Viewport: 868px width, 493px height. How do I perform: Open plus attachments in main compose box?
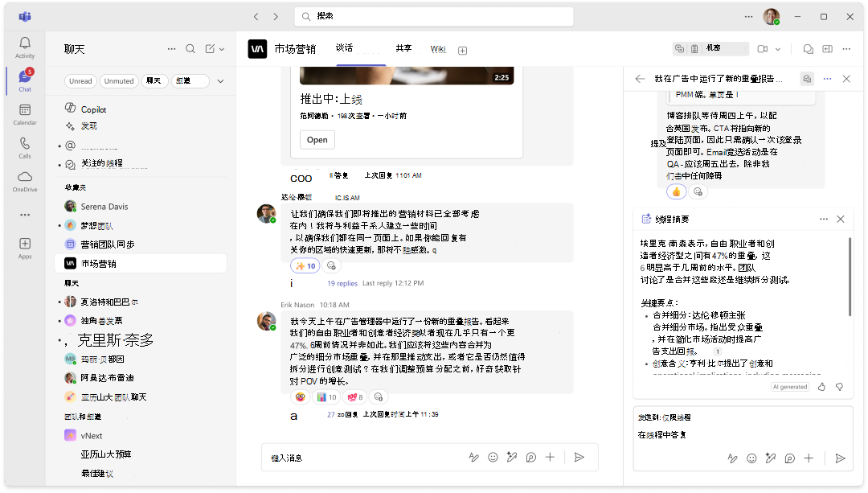click(550, 457)
